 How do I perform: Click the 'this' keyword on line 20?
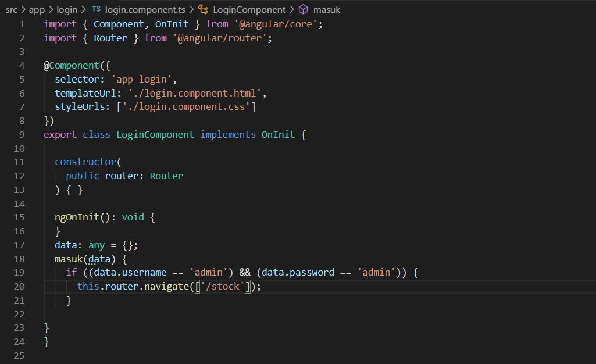click(88, 287)
